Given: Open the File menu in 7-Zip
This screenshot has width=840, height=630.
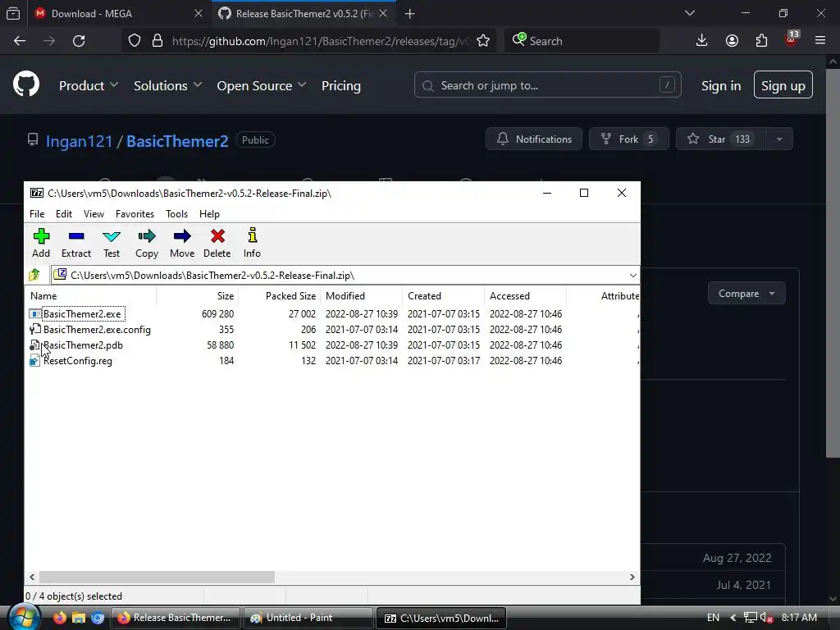Looking at the screenshot, I should click(37, 214).
